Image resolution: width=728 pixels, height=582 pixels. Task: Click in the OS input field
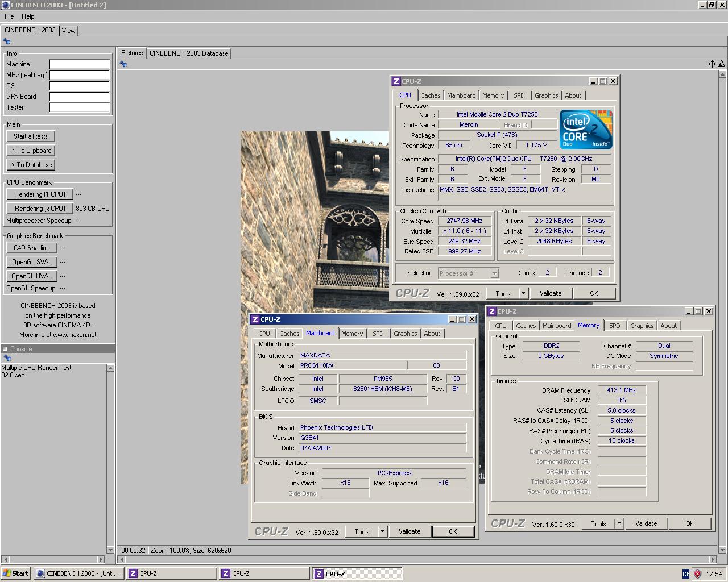click(79, 86)
